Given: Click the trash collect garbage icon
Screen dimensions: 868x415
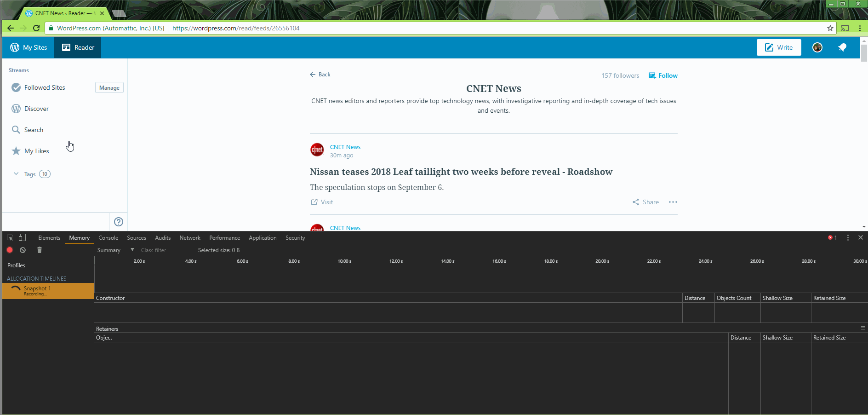Looking at the screenshot, I should point(40,250).
